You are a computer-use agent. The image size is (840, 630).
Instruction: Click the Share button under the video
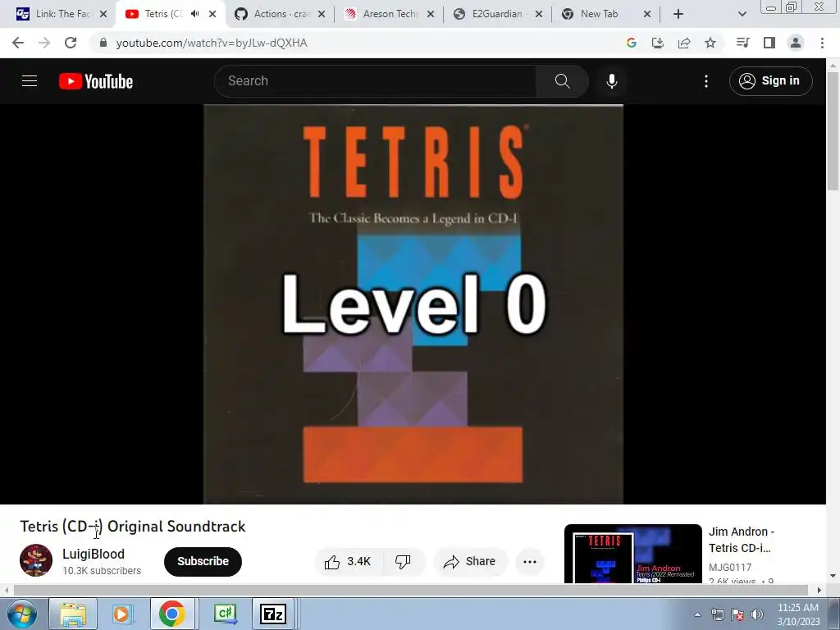coord(469,561)
